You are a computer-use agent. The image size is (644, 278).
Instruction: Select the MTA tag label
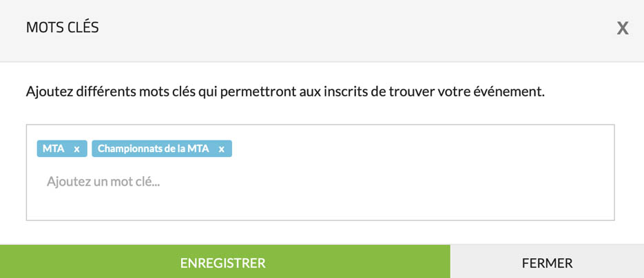click(54, 149)
